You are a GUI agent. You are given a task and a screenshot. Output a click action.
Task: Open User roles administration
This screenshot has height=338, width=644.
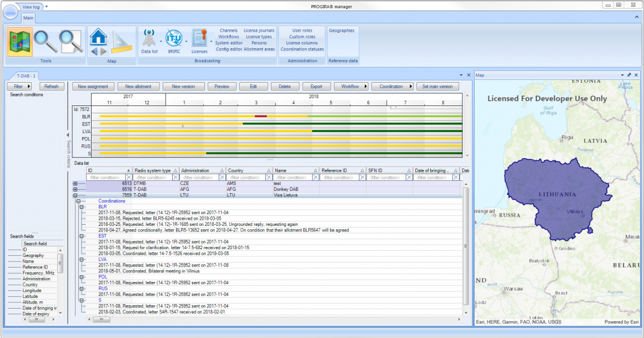302,31
